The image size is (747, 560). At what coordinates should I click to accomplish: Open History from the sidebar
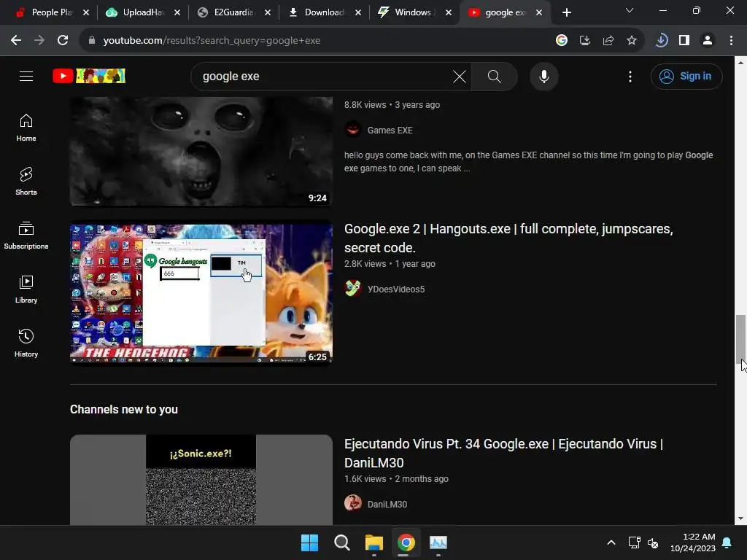(26, 343)
